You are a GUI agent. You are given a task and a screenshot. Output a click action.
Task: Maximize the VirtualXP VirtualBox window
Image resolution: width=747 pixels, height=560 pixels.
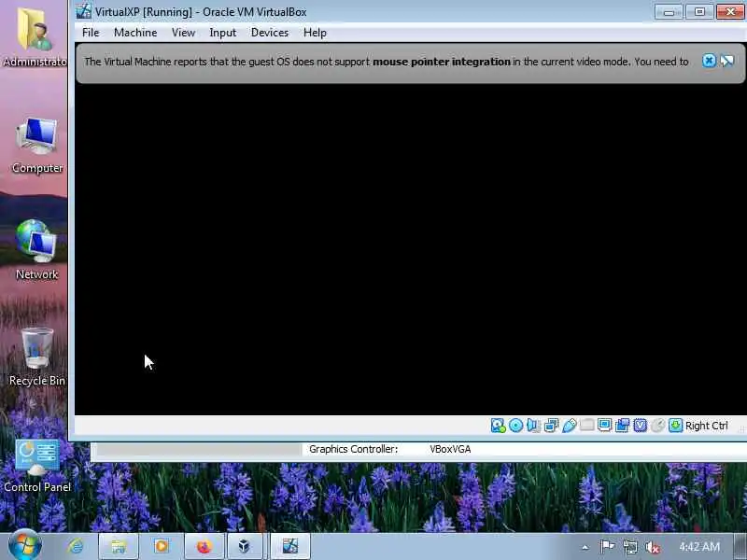699,11
